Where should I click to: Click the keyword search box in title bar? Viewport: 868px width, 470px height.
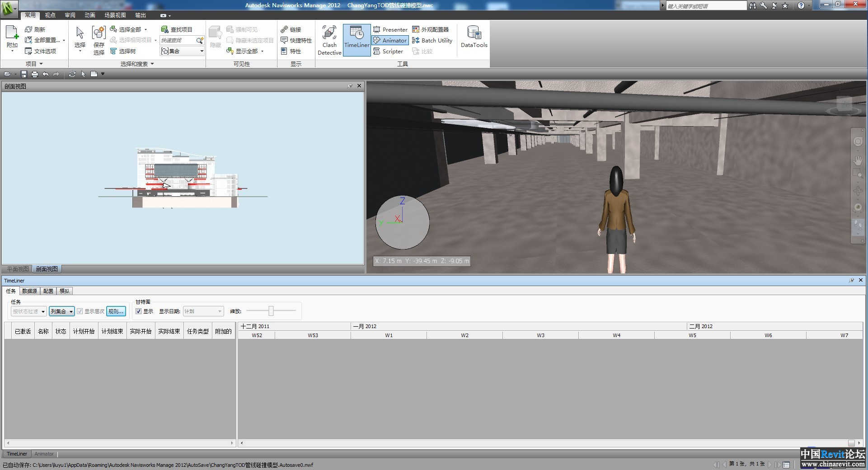[706, 6]
